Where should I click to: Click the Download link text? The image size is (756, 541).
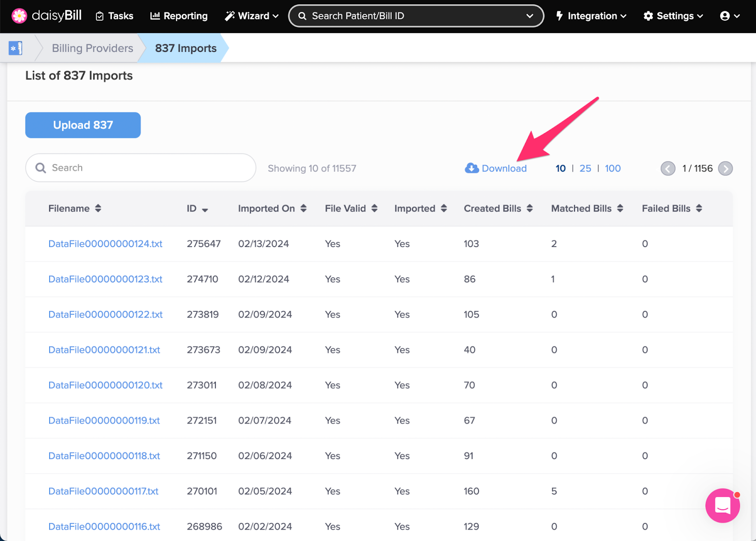(504, 169)
